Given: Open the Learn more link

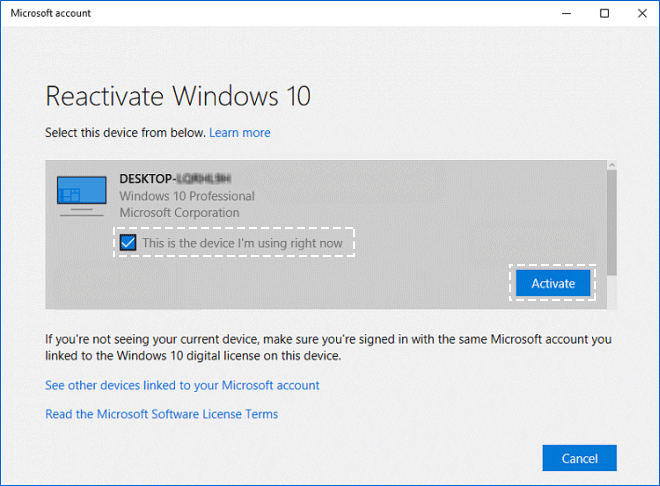Looking at the screenshot, I should 240,133.
